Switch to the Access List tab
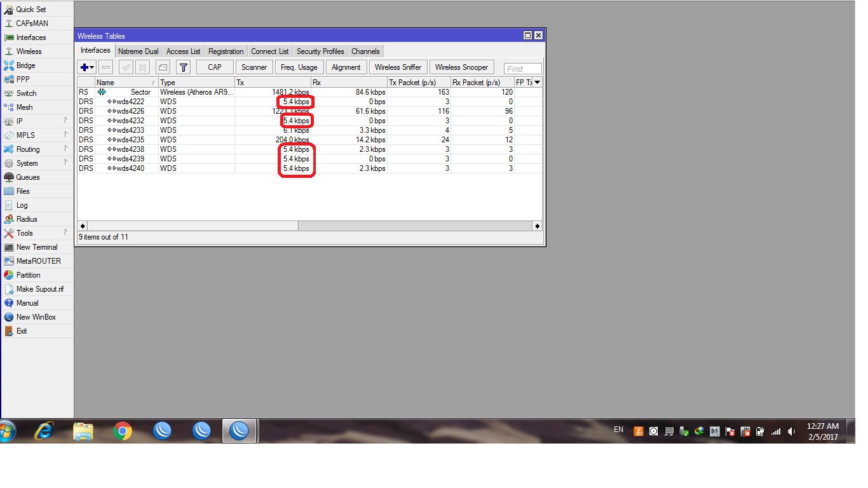The image size is (868, 488). 184,51
